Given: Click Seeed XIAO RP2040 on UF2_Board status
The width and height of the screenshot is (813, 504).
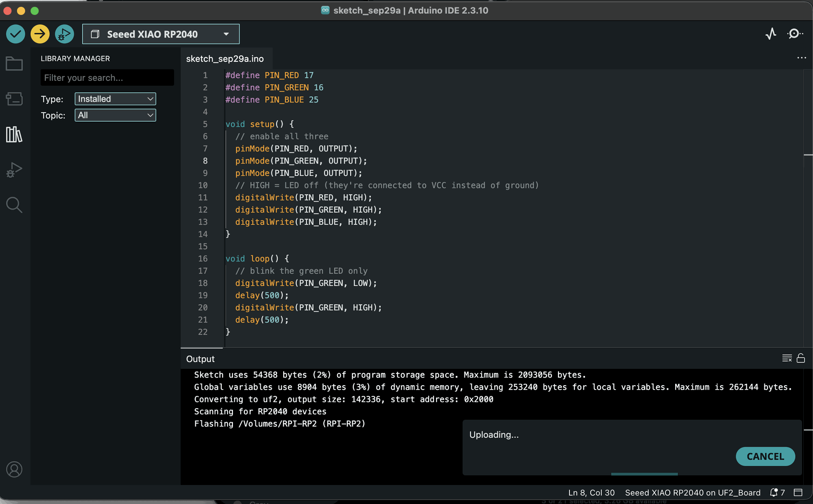Looking at the screenshot, I should click(692, 493).
